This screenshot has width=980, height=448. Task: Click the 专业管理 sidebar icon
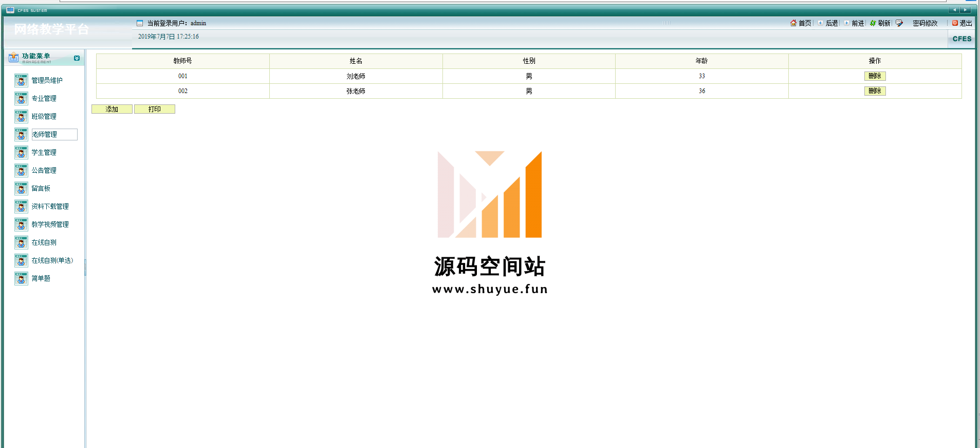click(21, 99)
